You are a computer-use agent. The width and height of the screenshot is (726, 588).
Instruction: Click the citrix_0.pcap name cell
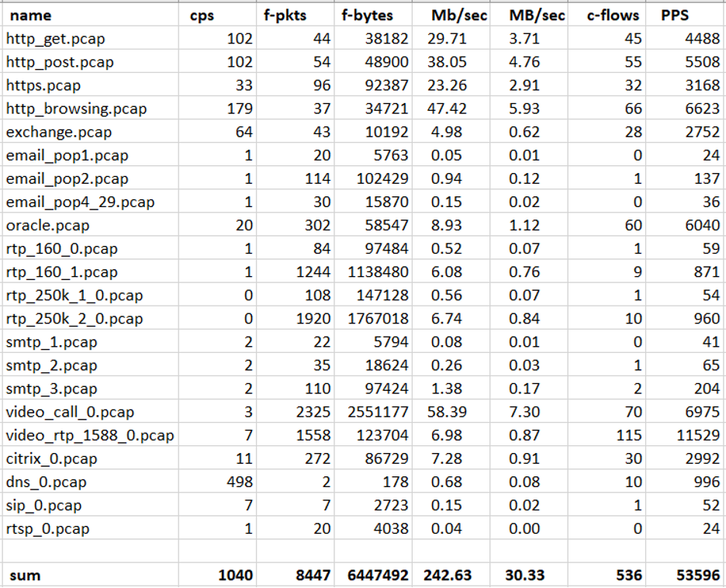coord(52,458)
